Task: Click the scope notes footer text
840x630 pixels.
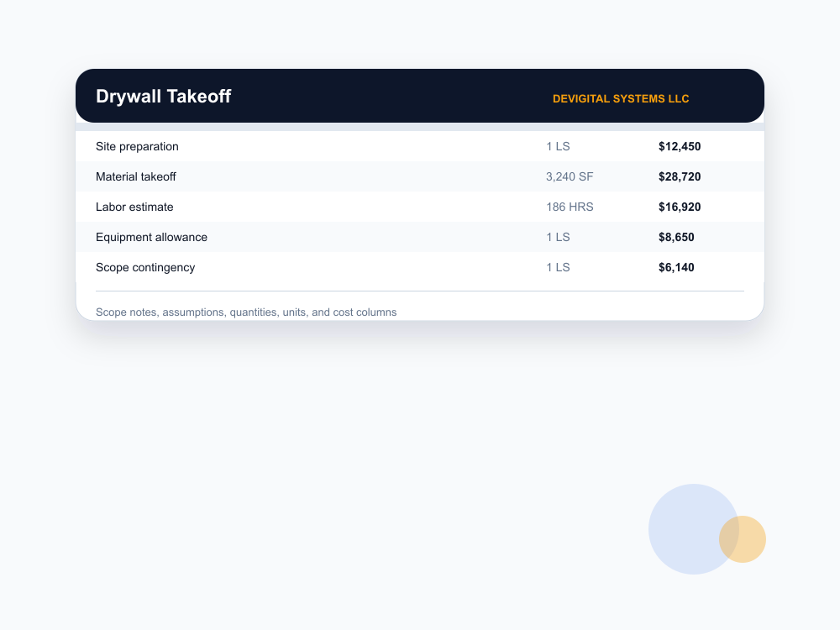Action: click(246, 312)
